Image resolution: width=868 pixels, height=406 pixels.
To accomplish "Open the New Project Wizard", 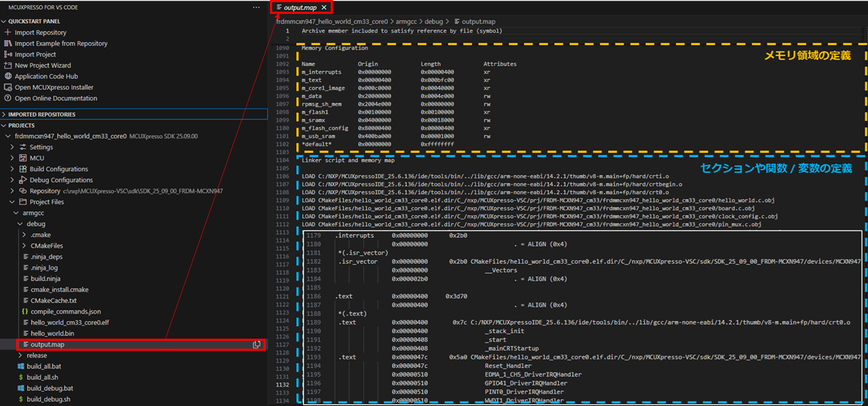I will coord(42,65).
